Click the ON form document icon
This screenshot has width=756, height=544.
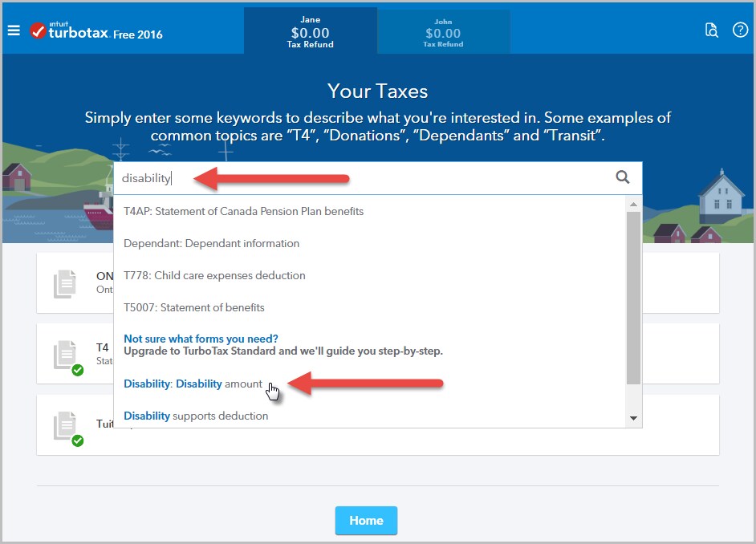65,284
